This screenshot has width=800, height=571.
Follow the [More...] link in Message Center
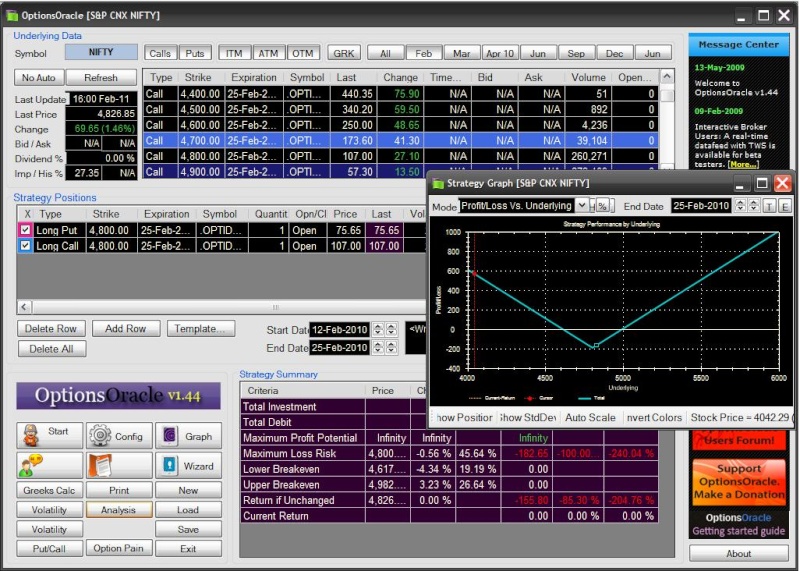(743, 164)
